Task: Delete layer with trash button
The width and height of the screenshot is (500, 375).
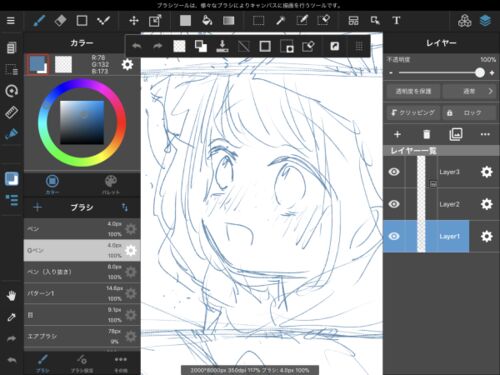Action: coord(426,134)
